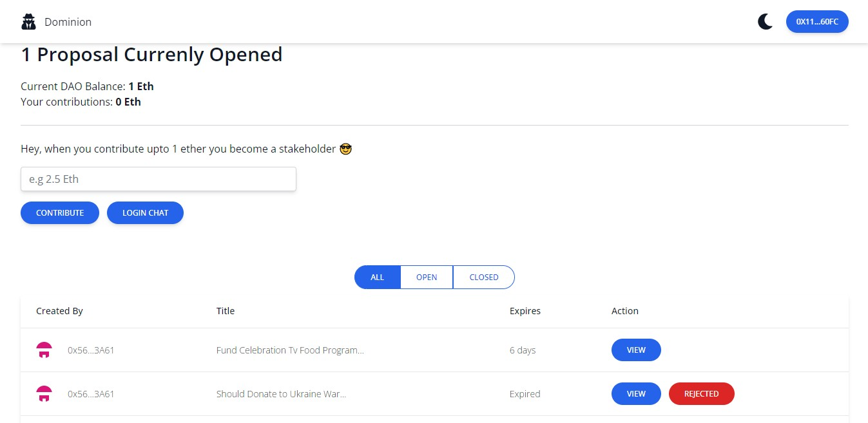
Task: Click the Expires column header
Action: pos(525,311)
